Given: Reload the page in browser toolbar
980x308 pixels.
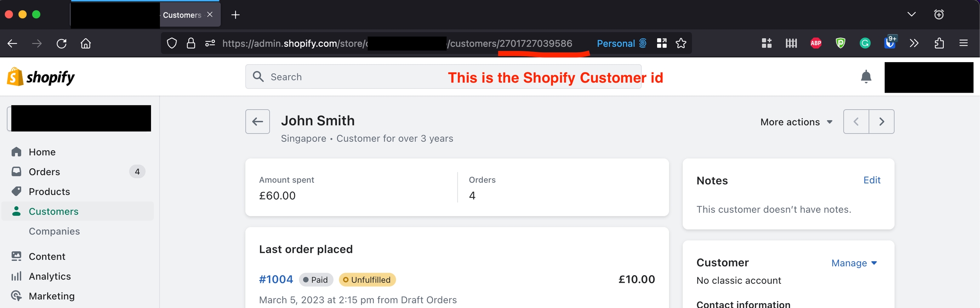Looking at the screenshot, I should point(62,43).
